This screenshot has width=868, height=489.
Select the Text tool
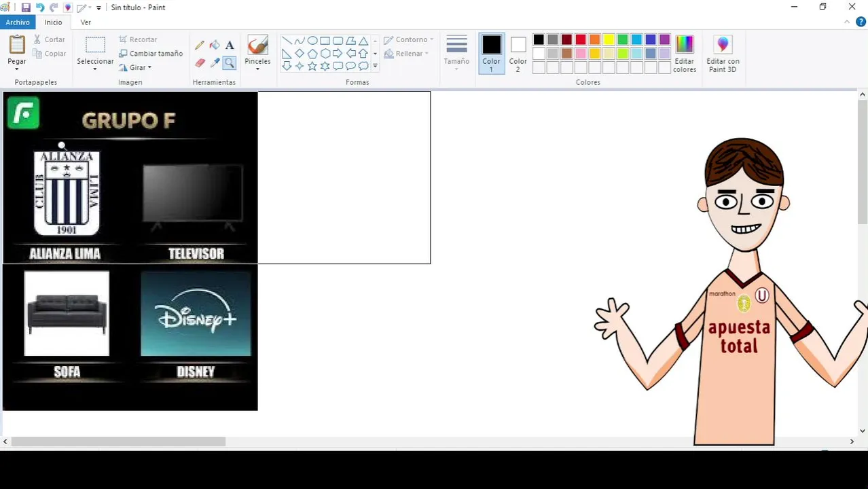(x=230, y=46)
